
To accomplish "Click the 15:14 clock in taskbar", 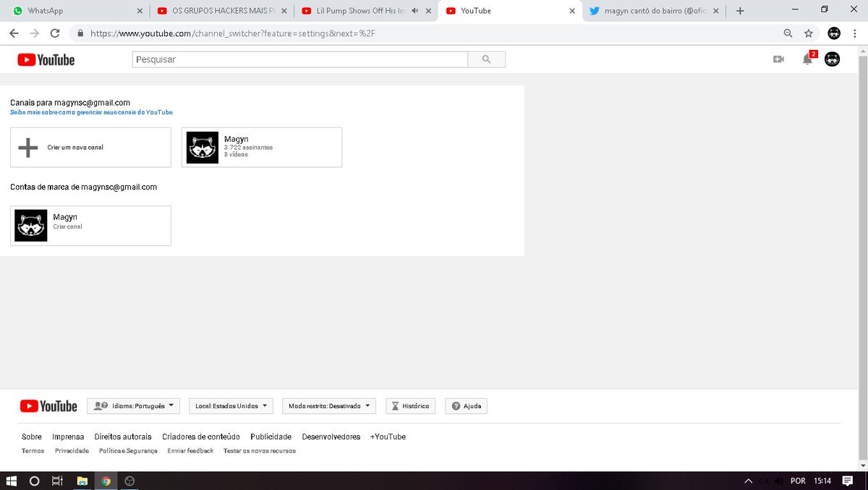I will pyautogui.click(x=822, y=481).
